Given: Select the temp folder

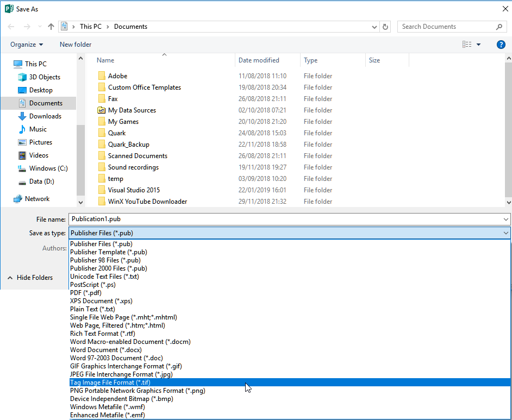Looking at the screenshot, I should (111, 179).
